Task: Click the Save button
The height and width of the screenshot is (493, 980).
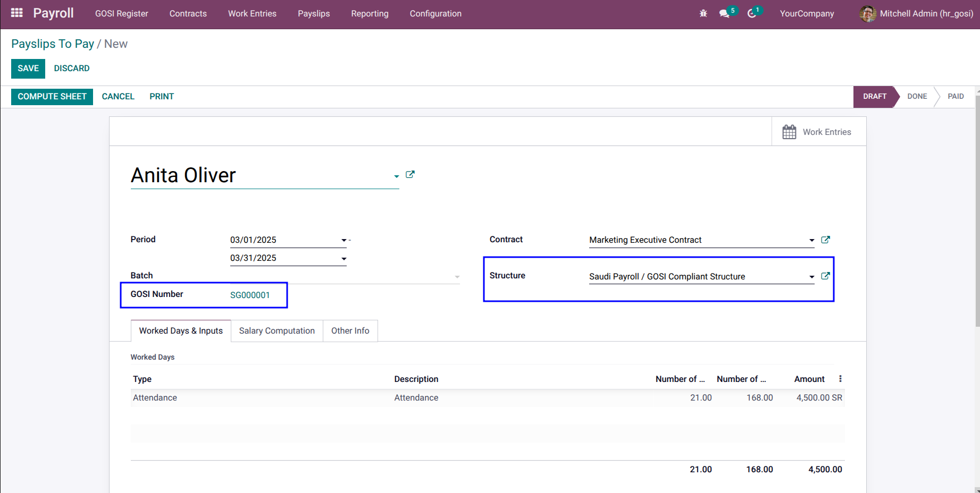Action: [x=28, y=68]
